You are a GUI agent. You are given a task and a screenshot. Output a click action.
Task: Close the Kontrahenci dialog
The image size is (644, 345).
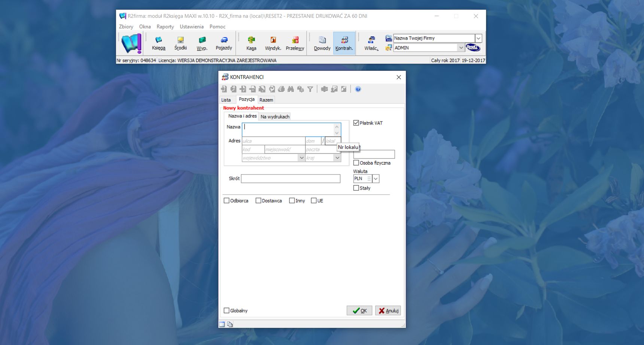click(x=399, y=77)
